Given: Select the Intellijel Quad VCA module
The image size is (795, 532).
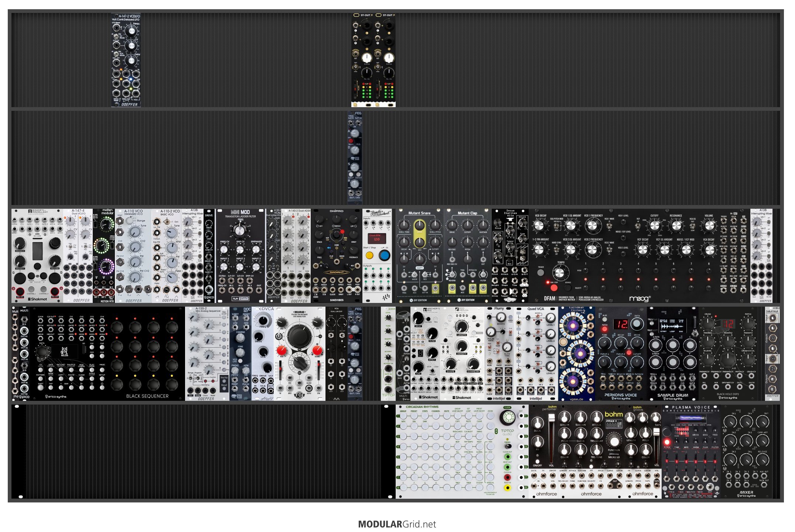Looking at the screenshot, I should pos(536,354).
